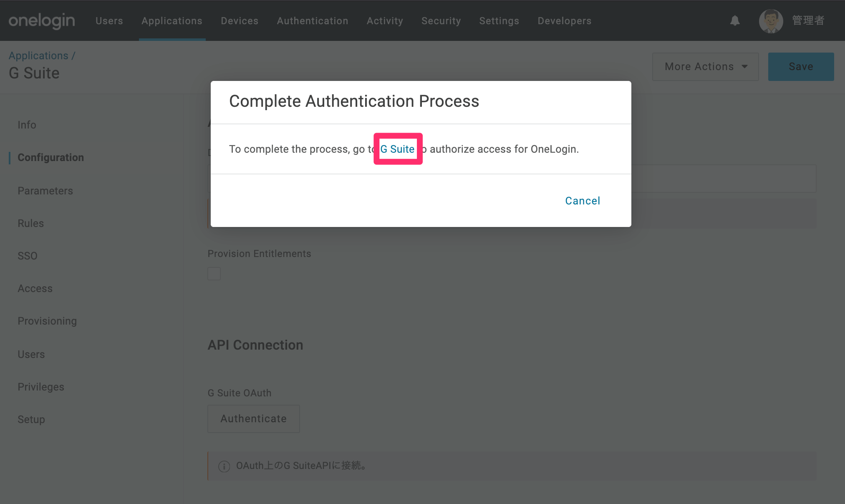Click the Save button

tap(801, 67)
